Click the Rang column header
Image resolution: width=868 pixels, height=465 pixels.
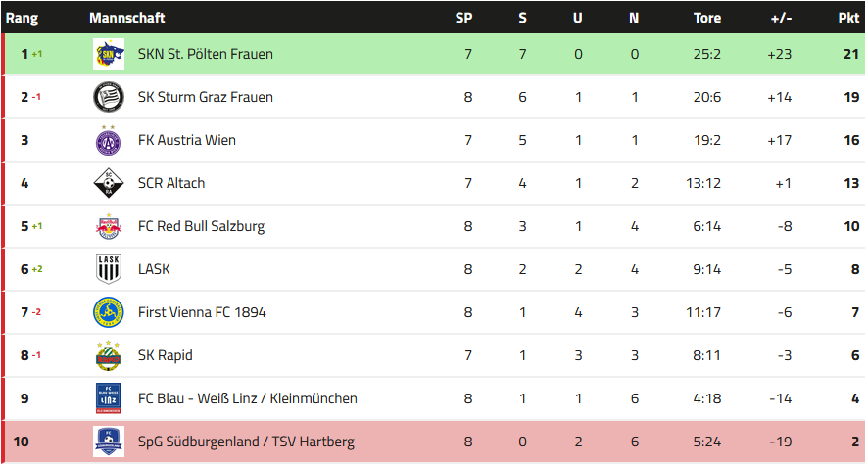point(23,19)
